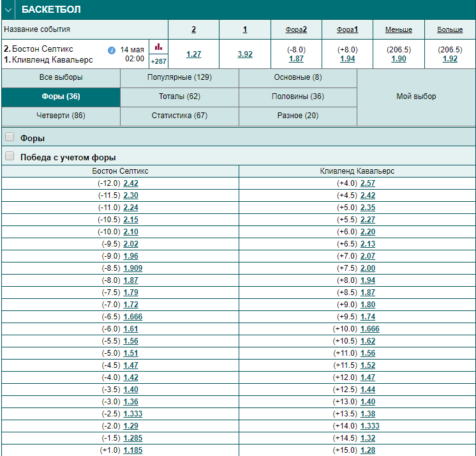Expand the +287 additional bets
This screenshot has width=476, height=456.
[158, 61]
